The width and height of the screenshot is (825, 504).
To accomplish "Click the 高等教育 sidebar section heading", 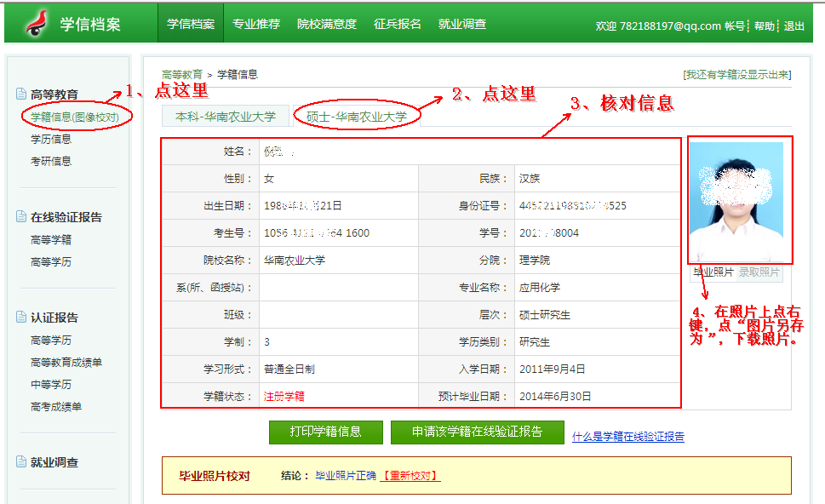I will pyautogui.click(x=54, y=94).
